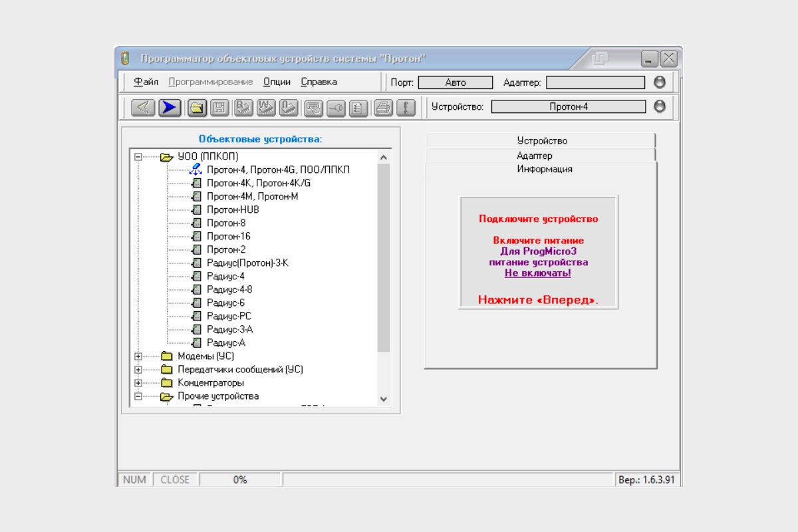Click the key-shaped toolbar icon

[x=336, y=107]
